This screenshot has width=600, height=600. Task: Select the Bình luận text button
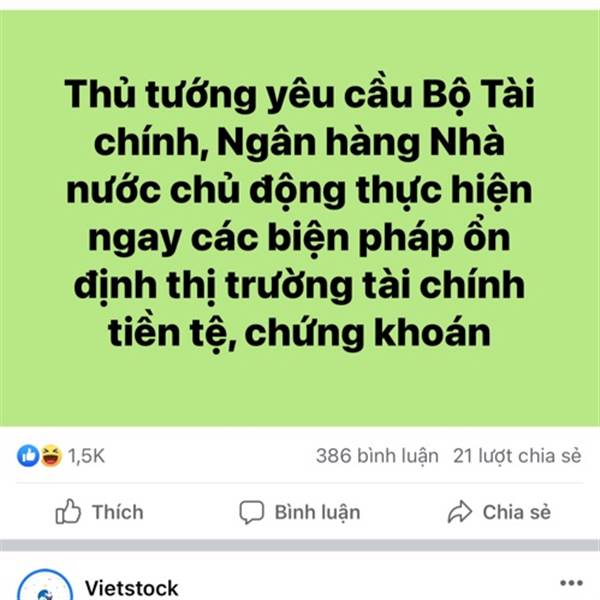(317, 512)
